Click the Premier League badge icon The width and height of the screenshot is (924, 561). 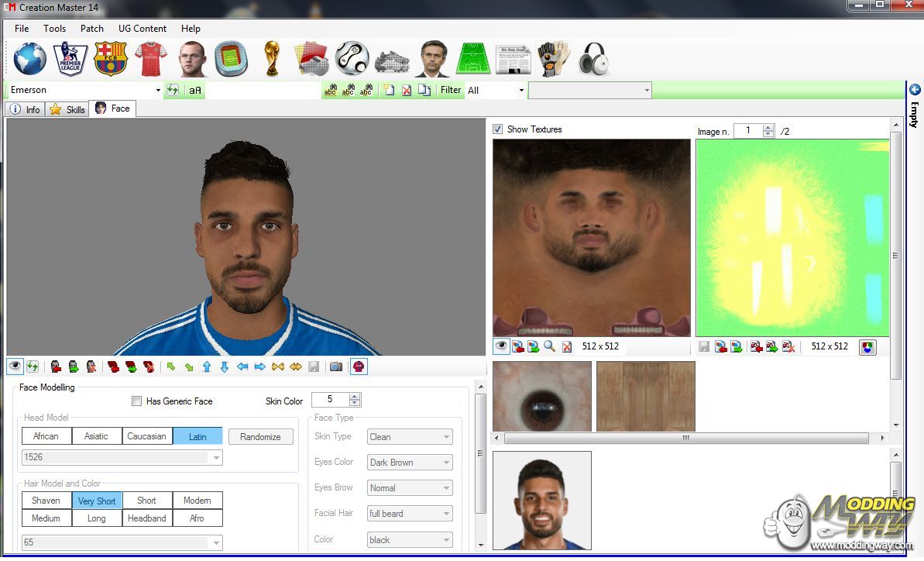point(70,59)
